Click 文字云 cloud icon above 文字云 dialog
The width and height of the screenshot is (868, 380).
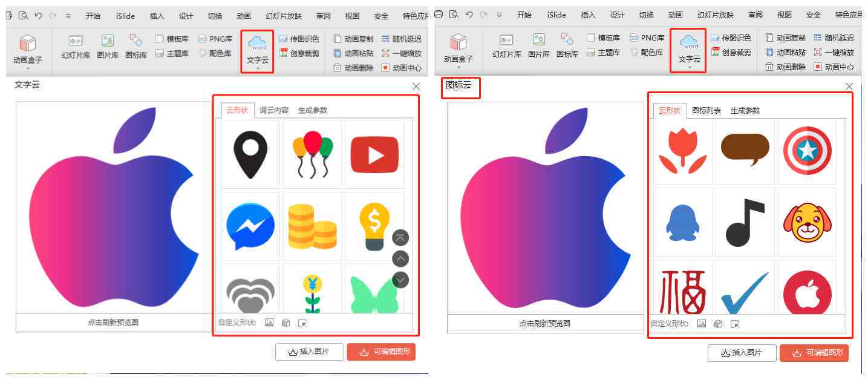point(258,44)
